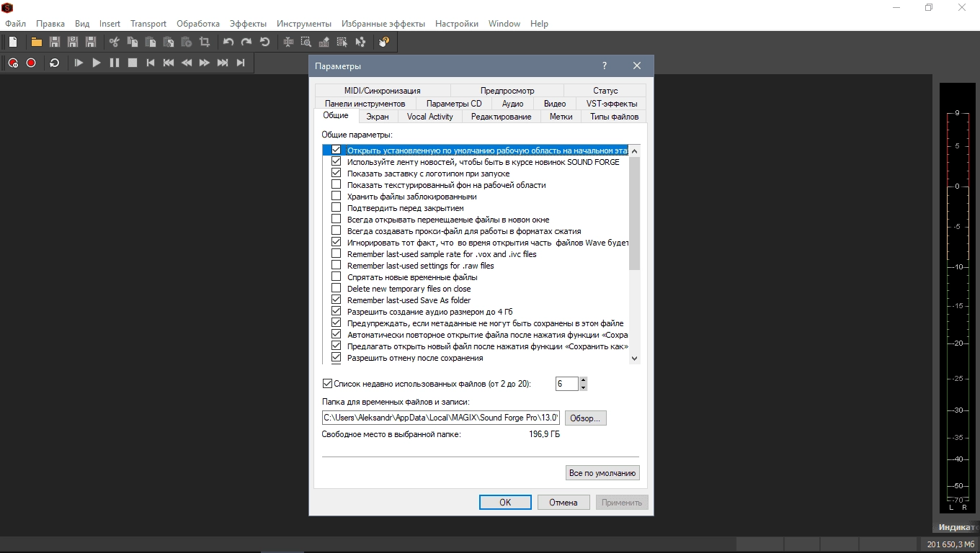Screen dimensions: 980x553
Task: Toggle 'Список недавно использованных файлов' checkbox
Action: (x=327, y=384)
